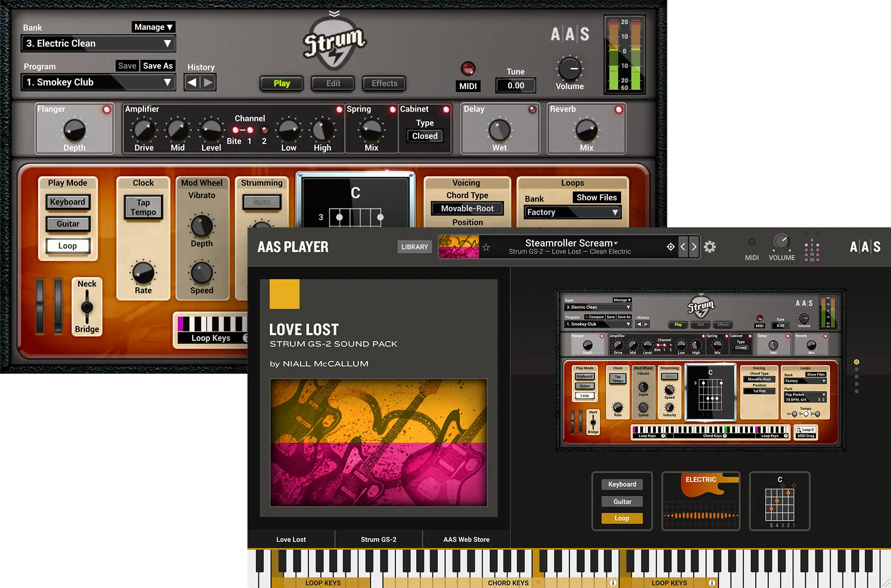Click the LIBRARY button
The width and height of the screenshot is (891, 588).
click(415, 247)
